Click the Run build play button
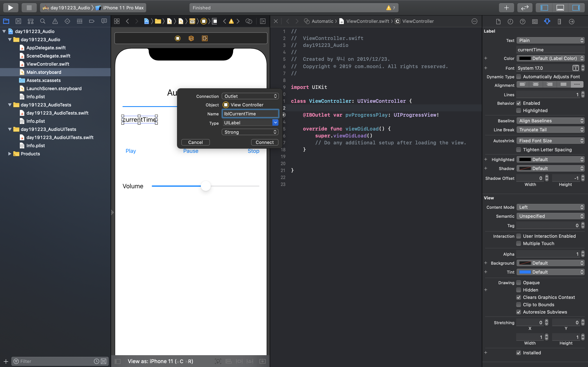The image size is (588, 367). point(10,8)
